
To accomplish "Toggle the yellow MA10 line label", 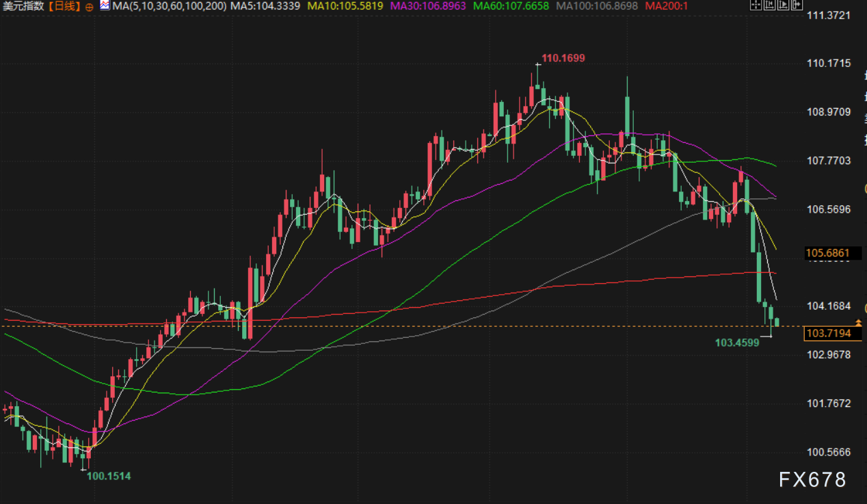I will coord(347,6).
